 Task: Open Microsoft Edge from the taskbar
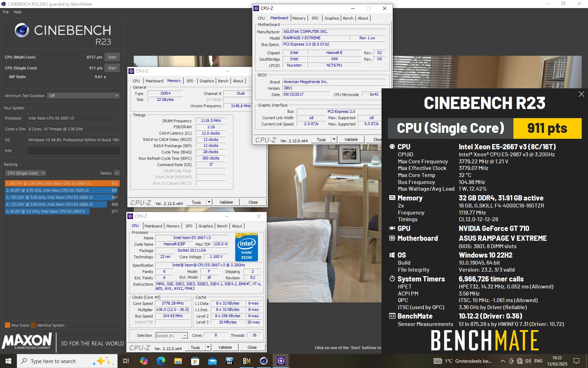[x=161, y=361]
